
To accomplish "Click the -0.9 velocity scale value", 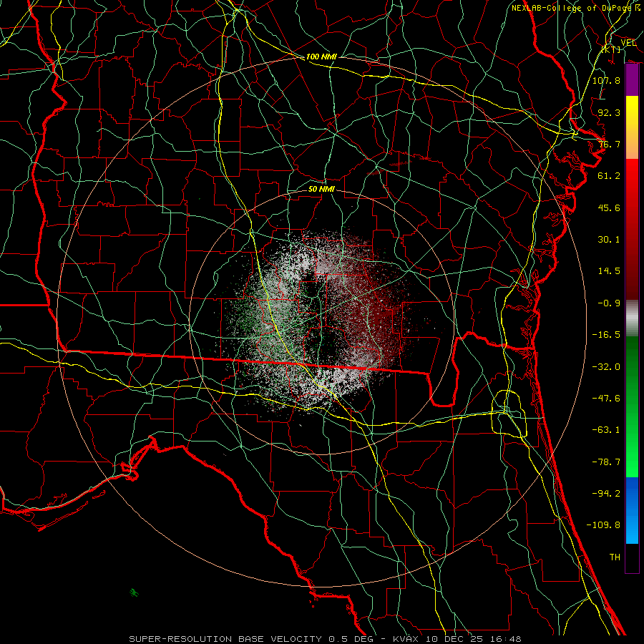I will 609,303.
